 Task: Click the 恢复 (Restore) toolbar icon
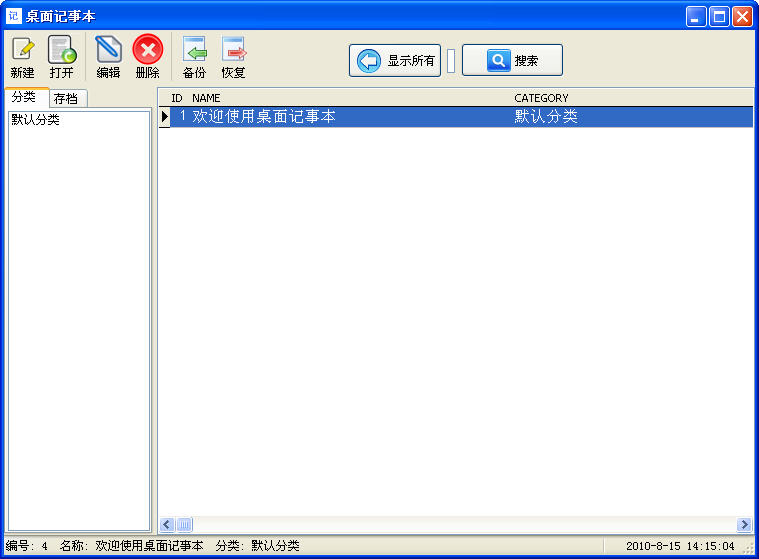(233, 50)
